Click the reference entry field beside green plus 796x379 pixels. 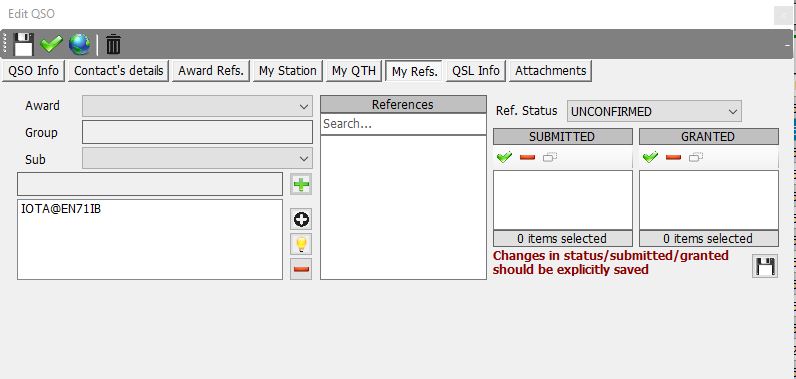150,184
